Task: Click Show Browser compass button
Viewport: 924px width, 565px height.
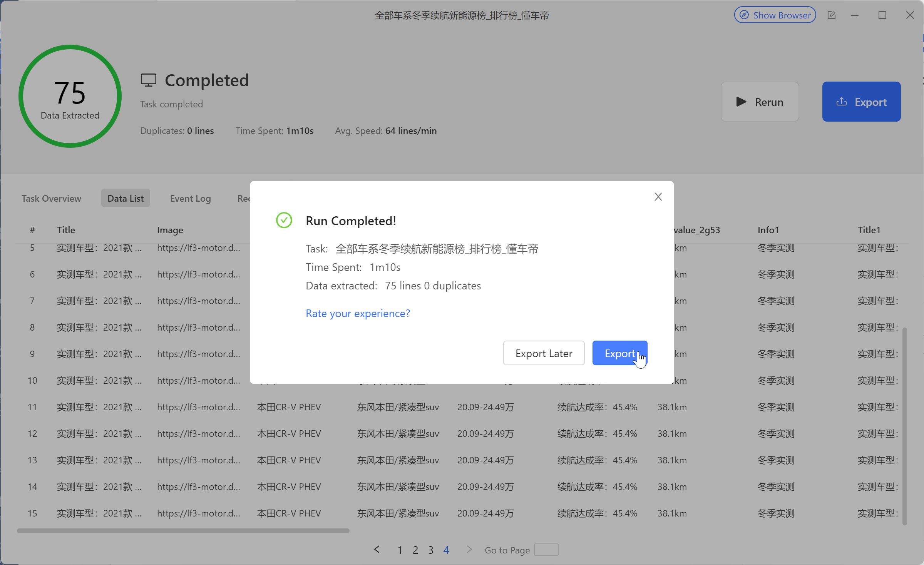Action: pyautogui.click(x=775, y=15)
